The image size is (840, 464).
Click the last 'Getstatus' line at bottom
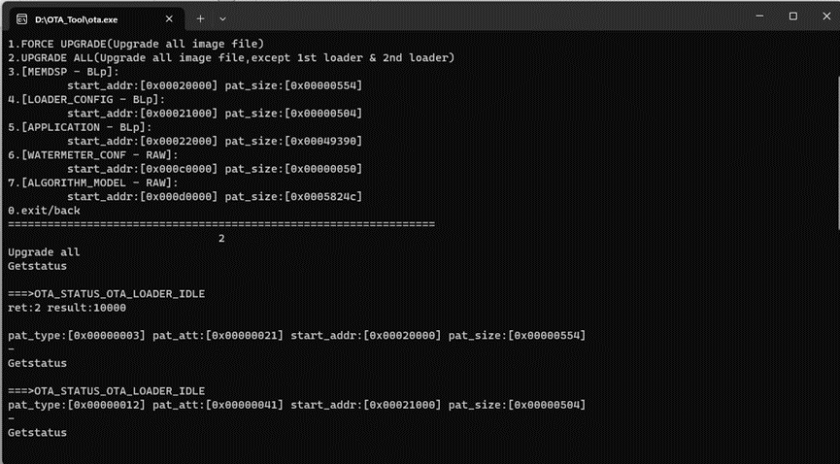coord(38,433)
